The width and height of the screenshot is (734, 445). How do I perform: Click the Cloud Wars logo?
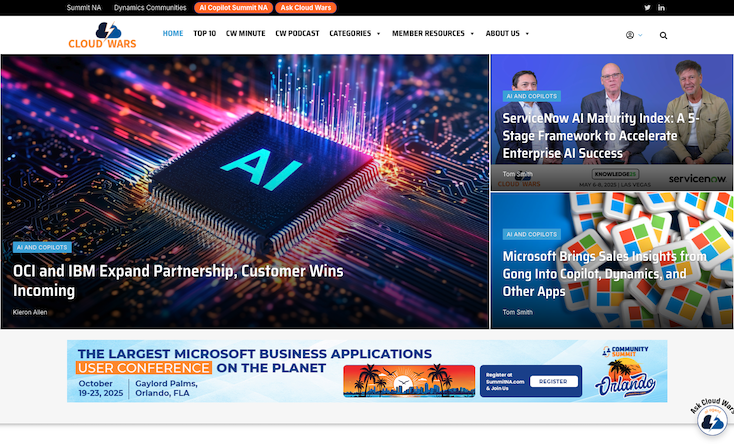(x=102, y=36)
